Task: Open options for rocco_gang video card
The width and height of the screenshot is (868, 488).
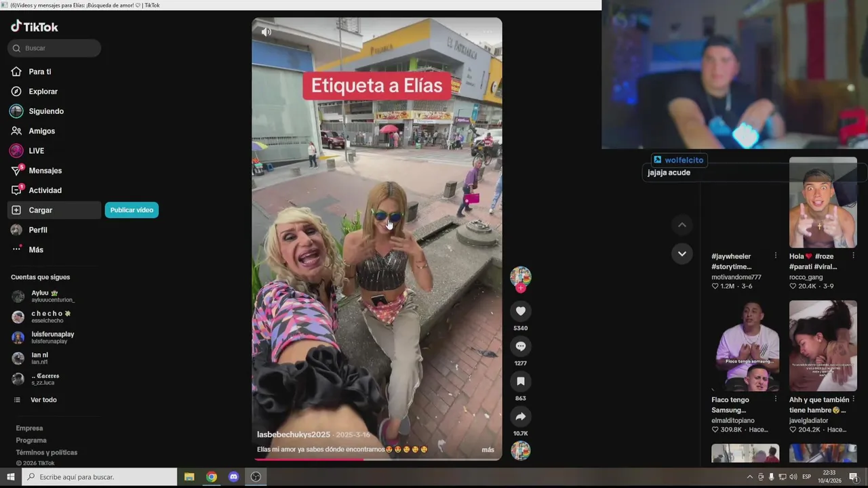Action: point(853,256)
